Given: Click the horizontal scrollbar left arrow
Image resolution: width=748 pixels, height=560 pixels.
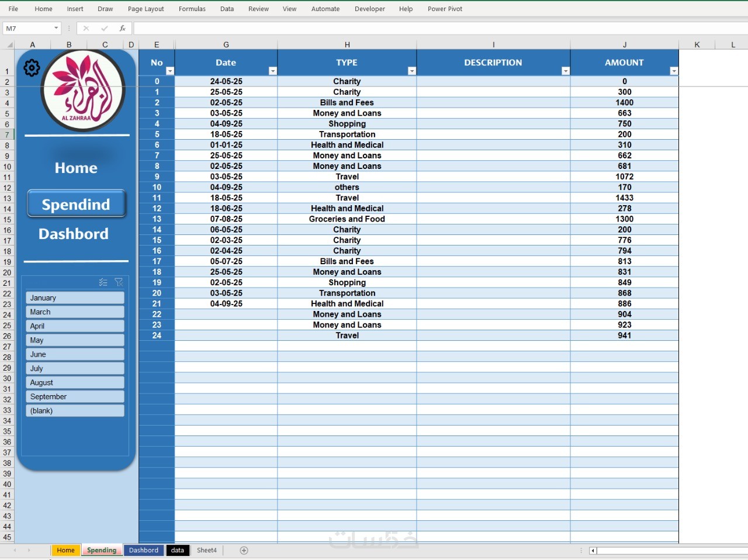Looking at the screenshot, I should click(x=593, y=550).
